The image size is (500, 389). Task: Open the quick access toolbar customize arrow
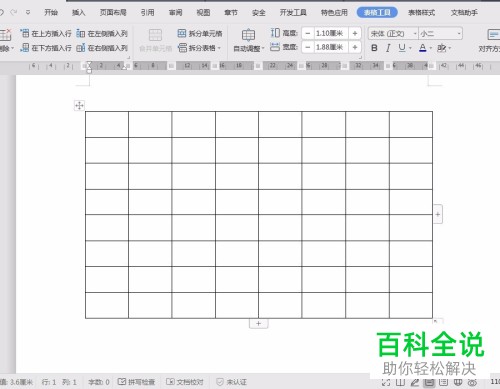[x=28, y=13]
